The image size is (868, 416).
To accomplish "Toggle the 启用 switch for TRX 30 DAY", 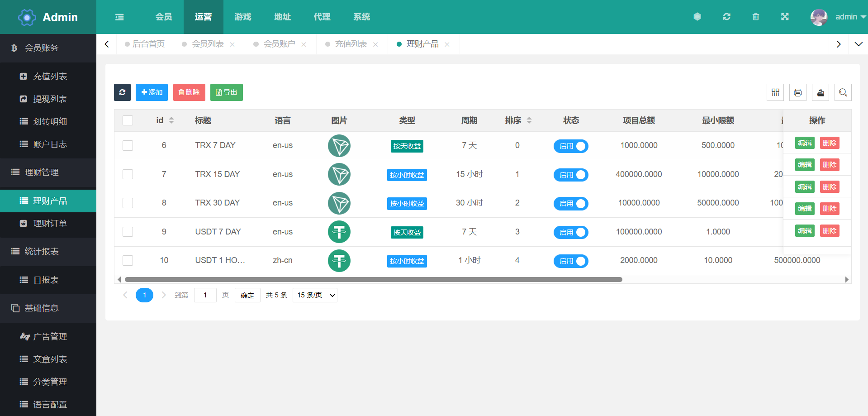I will (x=571, y=204).
